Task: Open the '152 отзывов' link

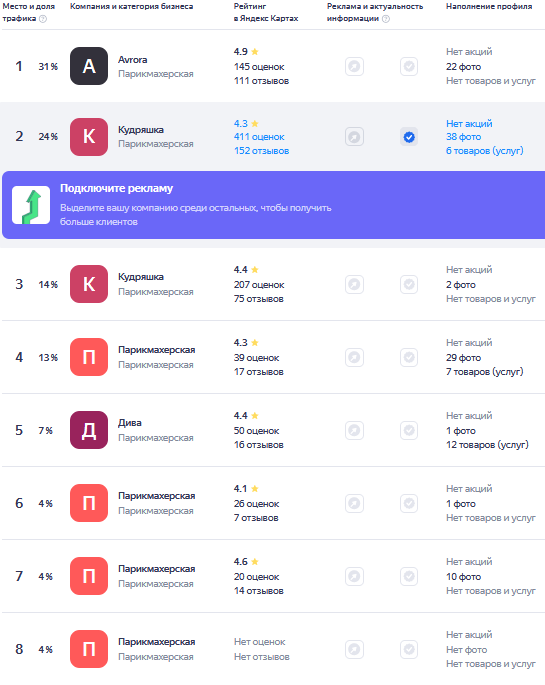Action: (x=261, y=151)
